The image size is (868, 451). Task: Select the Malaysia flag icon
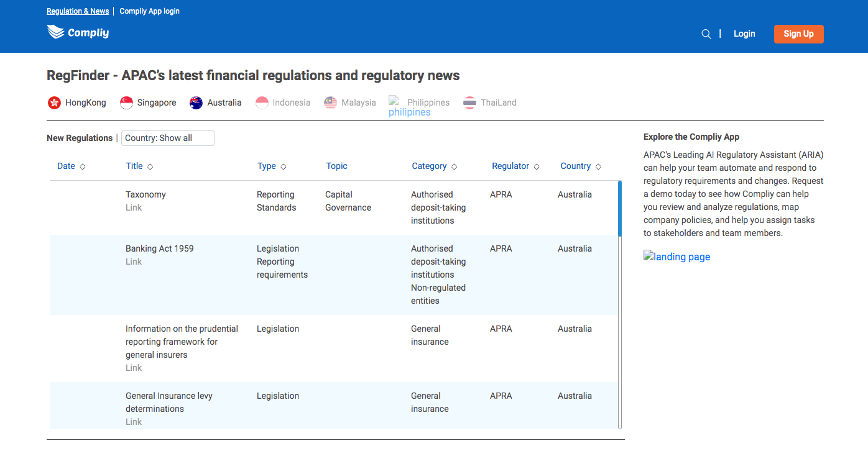[331, 102]
